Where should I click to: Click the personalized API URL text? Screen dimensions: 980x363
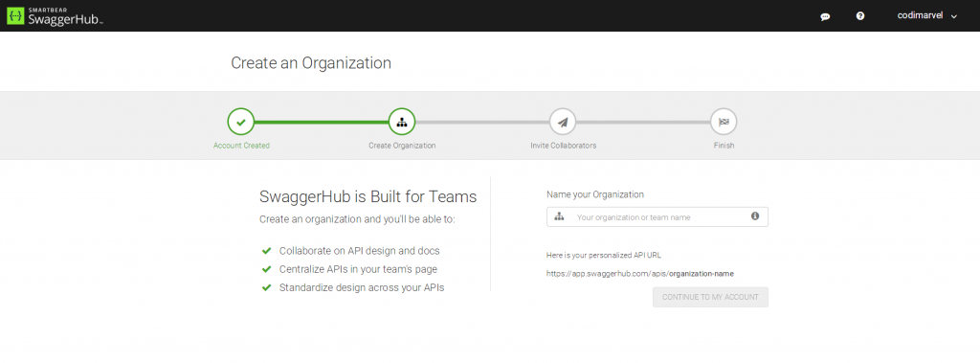(x=640, y=274)
